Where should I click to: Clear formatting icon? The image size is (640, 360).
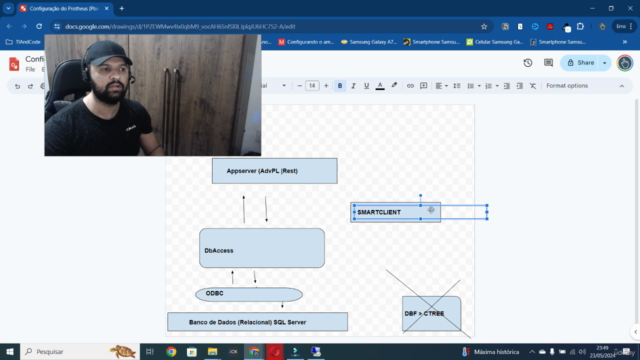tap(533, 86)
